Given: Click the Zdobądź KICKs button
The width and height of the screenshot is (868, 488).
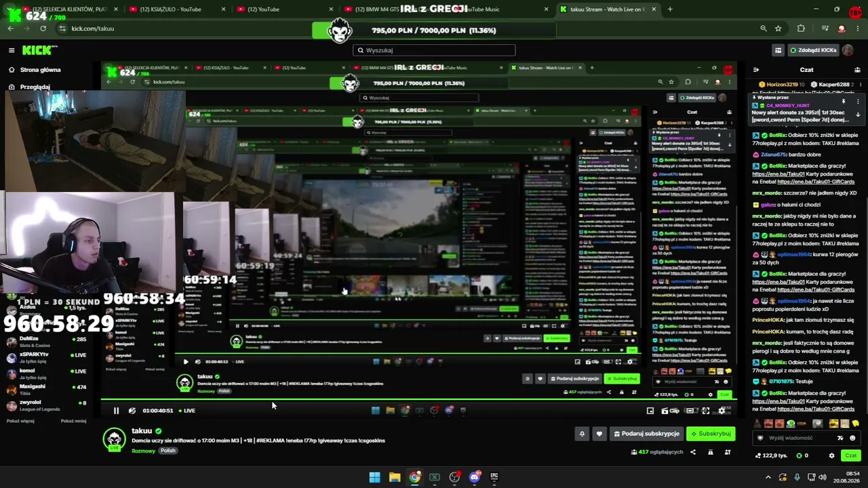Looking at the screenshot, I should click(x=813, y=50).
